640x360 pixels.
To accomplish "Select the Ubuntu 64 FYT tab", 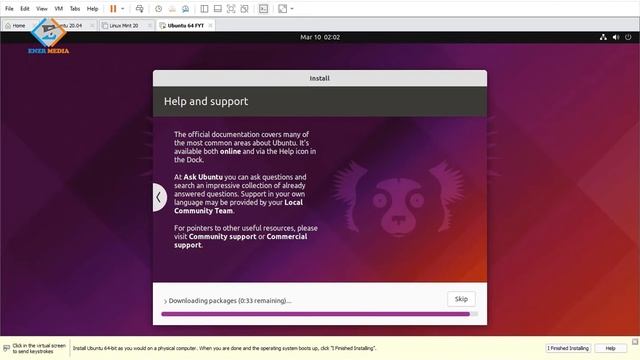I will 185,25.
